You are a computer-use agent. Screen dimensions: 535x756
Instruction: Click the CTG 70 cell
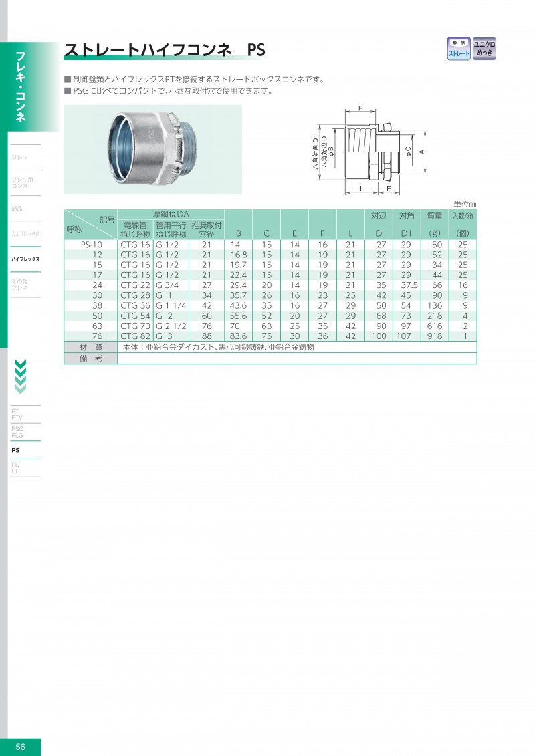point(135,326)
